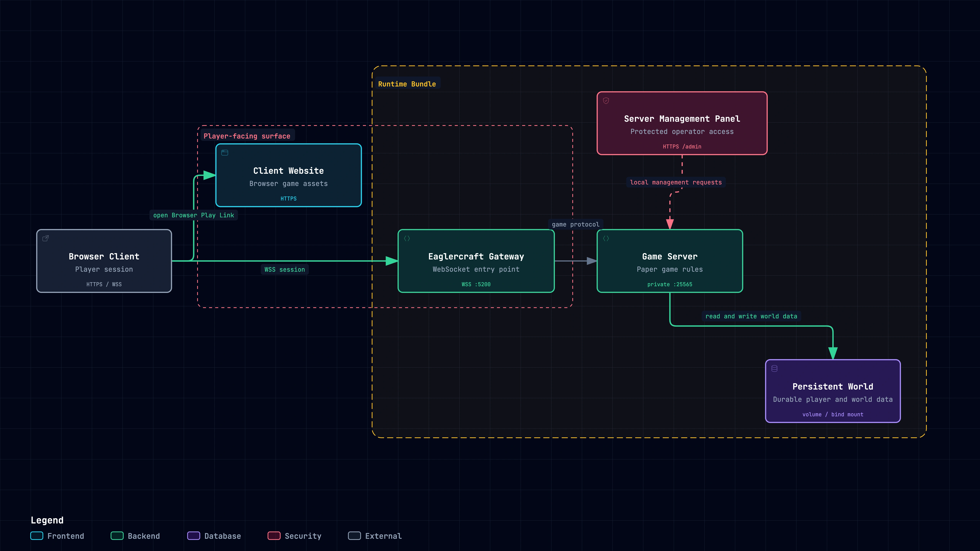Click the Security legend swatch
Image resolution: width=980 pixels, height=551 pixels.
[274, 536]
